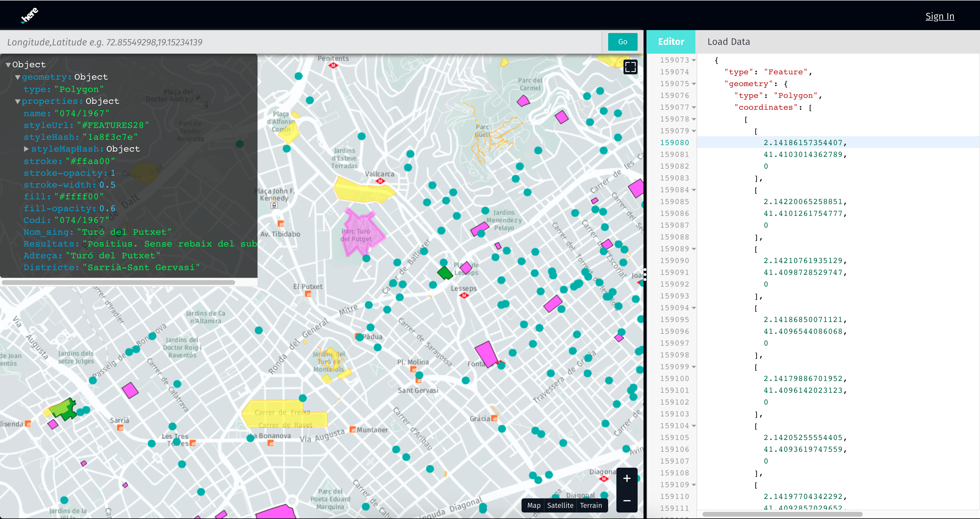Click the green polygon near Lesseps

coord(444,273)
